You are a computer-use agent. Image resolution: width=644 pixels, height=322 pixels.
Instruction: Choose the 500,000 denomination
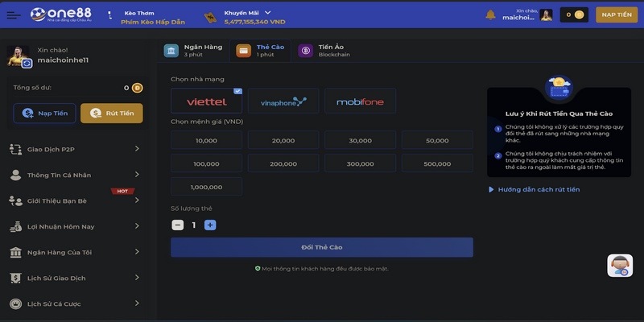coord(437,163)
